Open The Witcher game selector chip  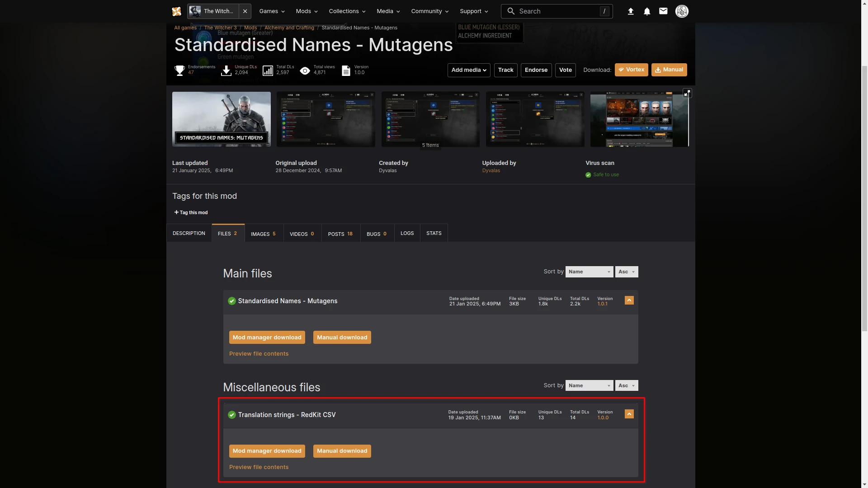(213, 11)
